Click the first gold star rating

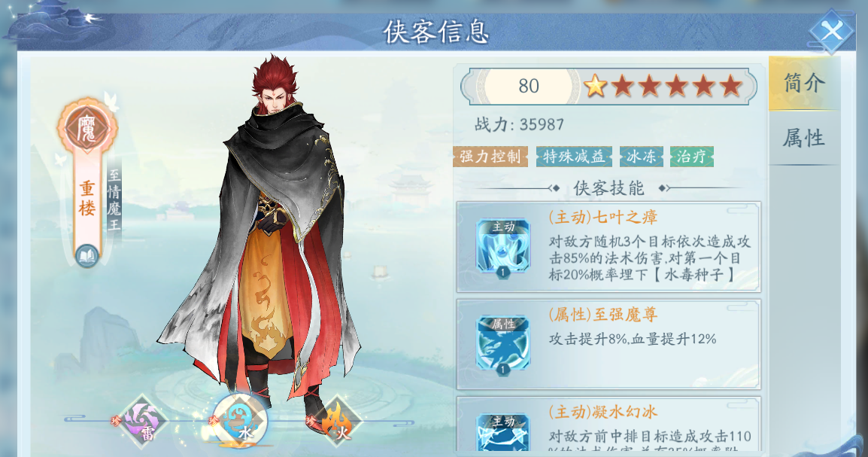pyautogui.click(x=595, y=86)
